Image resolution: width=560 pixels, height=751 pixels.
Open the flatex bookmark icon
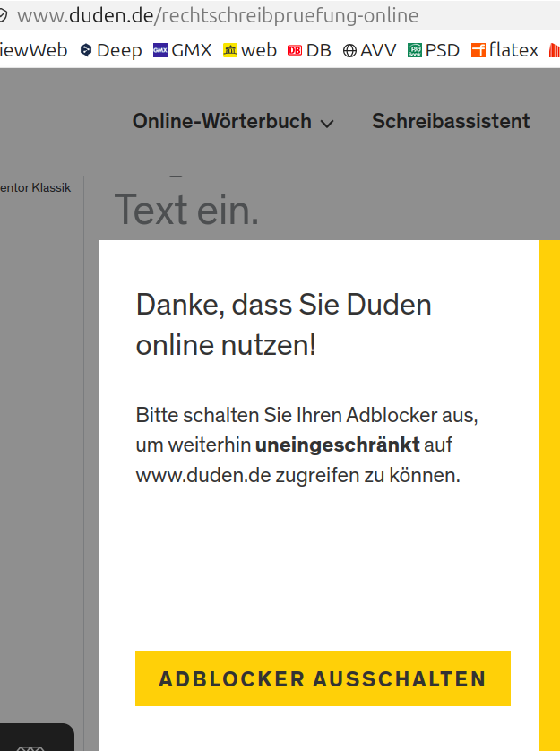coord(478,50)
